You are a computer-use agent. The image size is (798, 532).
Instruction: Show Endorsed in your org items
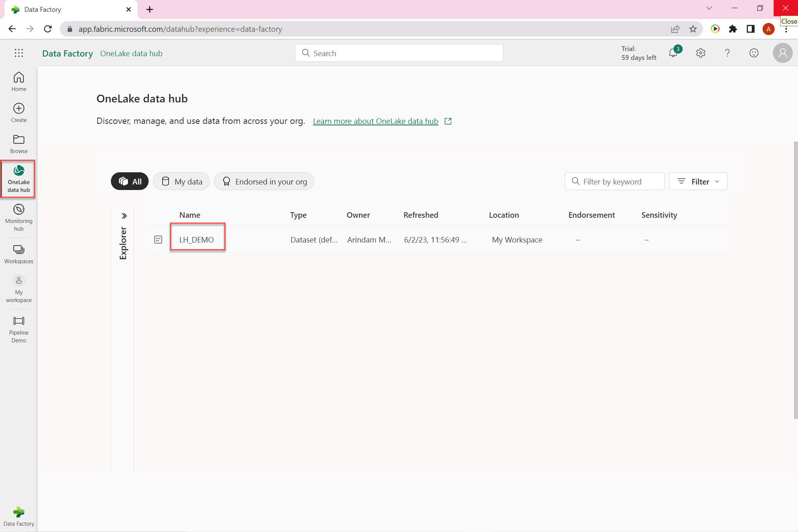264,182
